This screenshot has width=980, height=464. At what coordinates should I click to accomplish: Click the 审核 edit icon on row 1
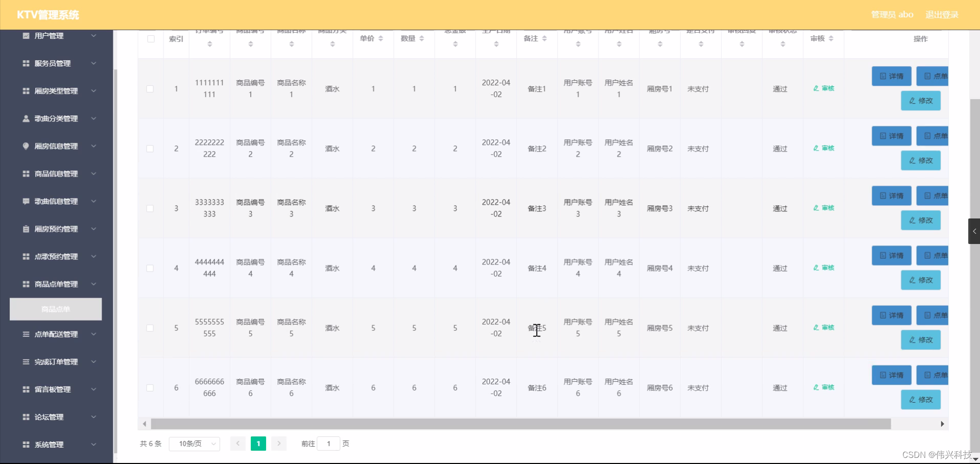point(823,88)
